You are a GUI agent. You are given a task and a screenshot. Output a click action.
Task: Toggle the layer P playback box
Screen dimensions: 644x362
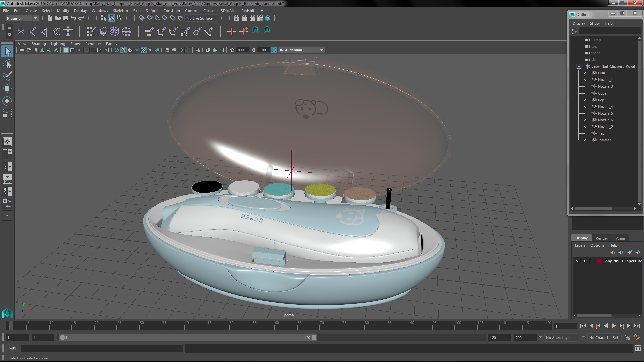click(585, 261)
